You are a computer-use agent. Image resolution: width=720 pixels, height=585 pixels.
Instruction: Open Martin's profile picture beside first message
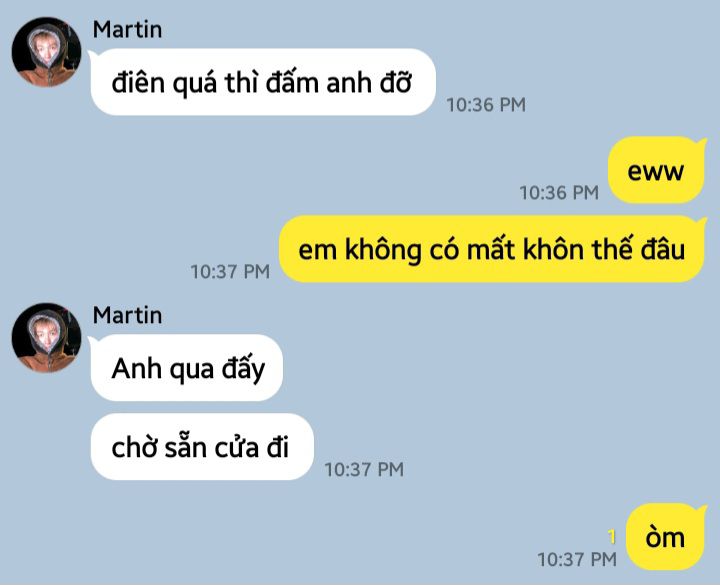(x=46, y=52)
